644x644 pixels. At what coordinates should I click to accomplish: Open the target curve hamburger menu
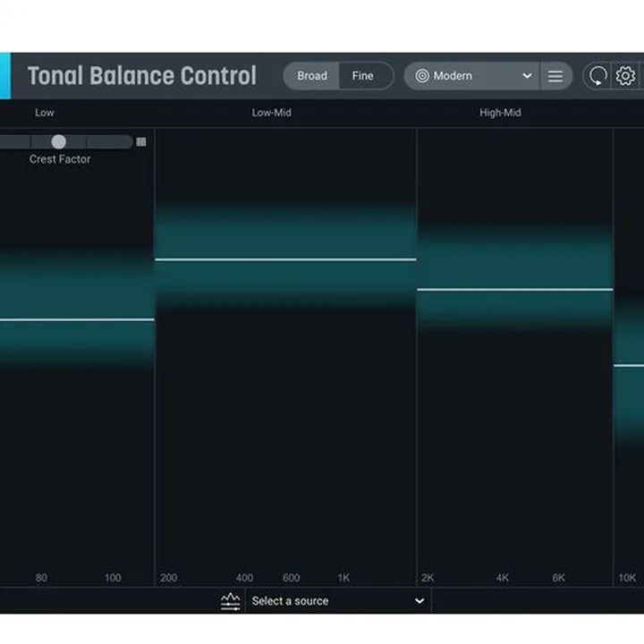pos(555,76)
